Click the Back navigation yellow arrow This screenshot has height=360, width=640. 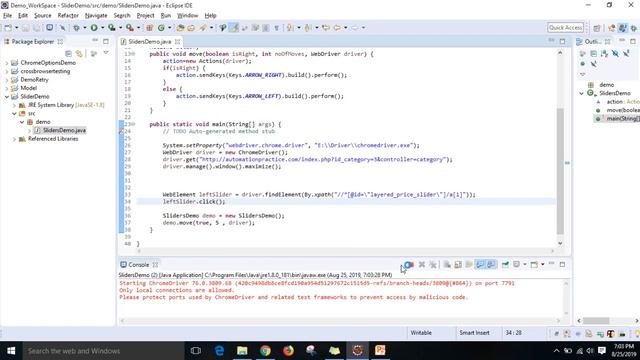click(337, 28)
